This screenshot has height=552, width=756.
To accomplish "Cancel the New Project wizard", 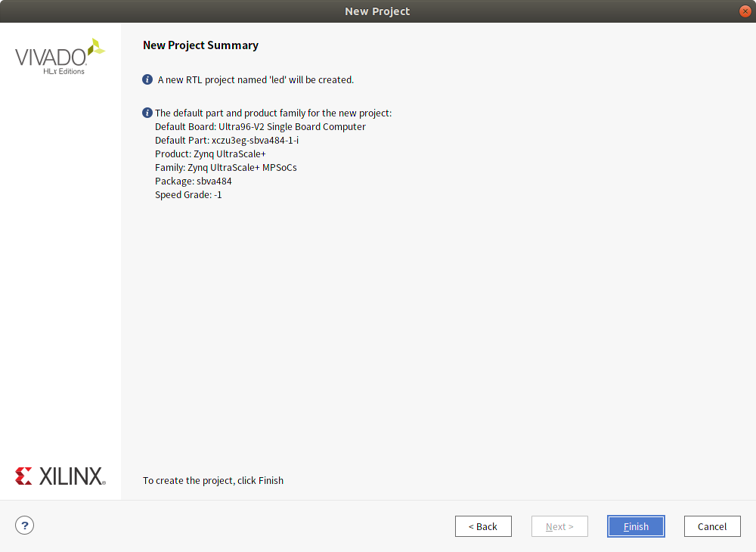I will click(712, 526).
